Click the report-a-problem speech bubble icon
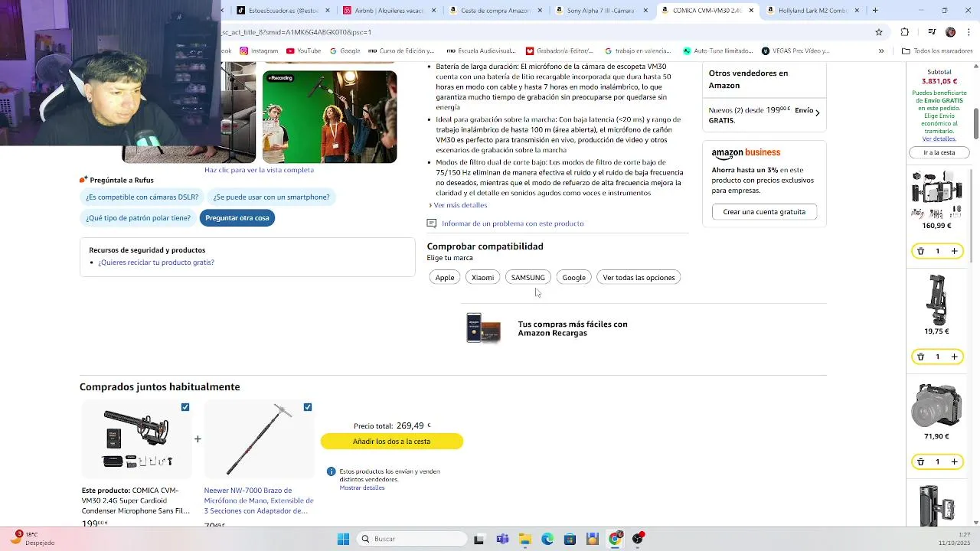The image size is (980, 551). (x=432, y=223)
